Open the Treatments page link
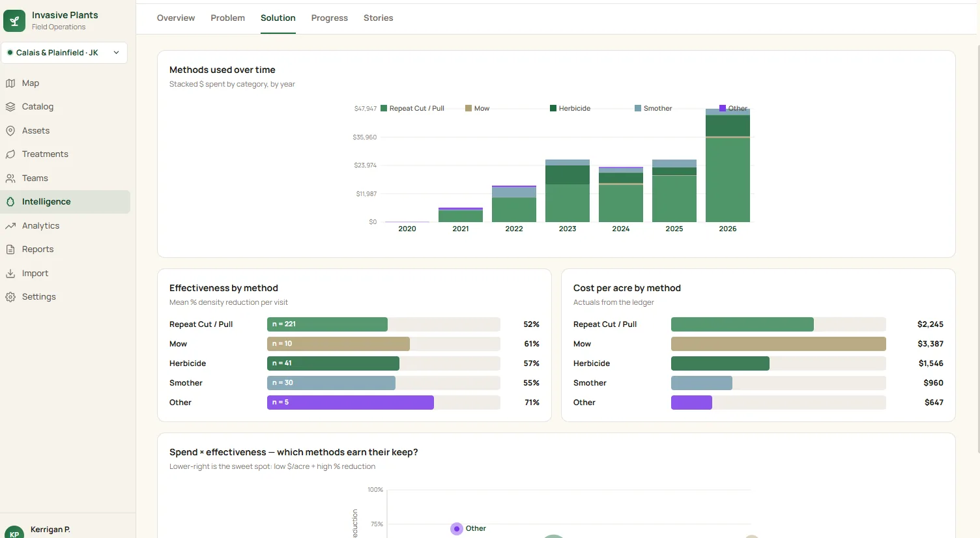This screenshot has height=538, width=980. 45,154
